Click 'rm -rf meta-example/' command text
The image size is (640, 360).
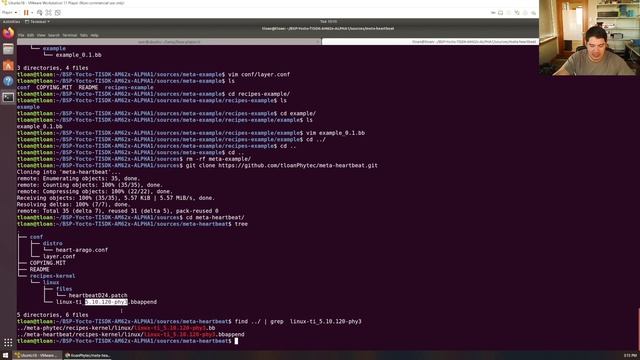pyautogui.click(x=218, y=159)
